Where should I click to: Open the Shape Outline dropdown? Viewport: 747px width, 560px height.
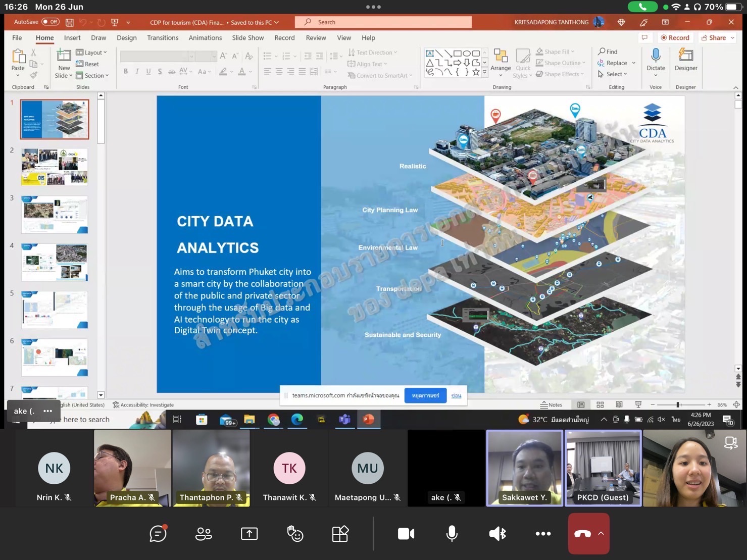click(x=561, y=63)
